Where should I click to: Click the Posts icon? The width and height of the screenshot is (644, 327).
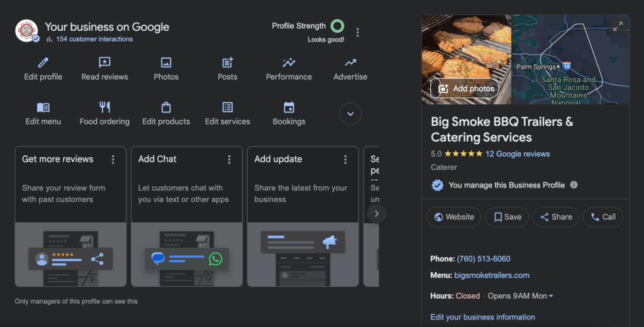[228, 63]
